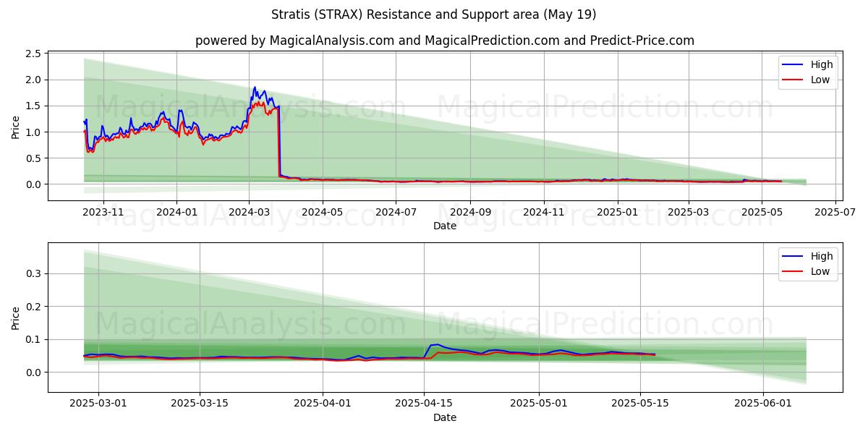Image resolution: width=868 pixels, height=434 pixels.
Task: Click the 'Date' axis title under the top chart
Action: (444, 226)
